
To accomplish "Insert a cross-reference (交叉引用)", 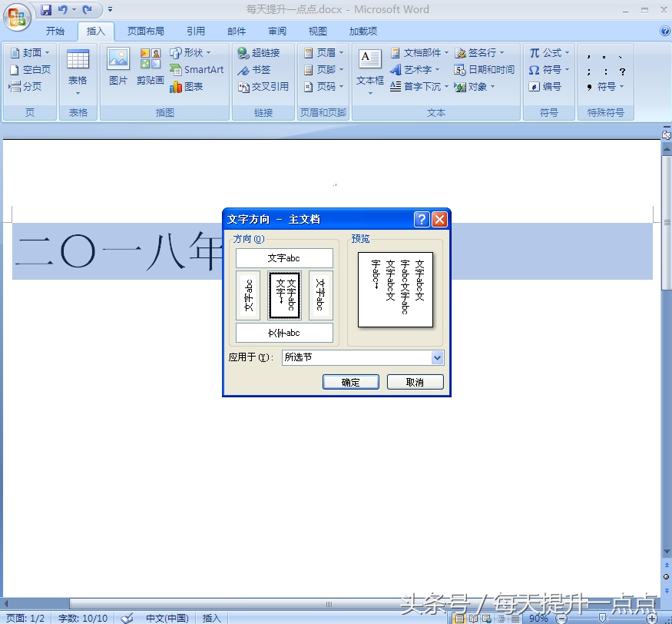I will click(263, 87).
